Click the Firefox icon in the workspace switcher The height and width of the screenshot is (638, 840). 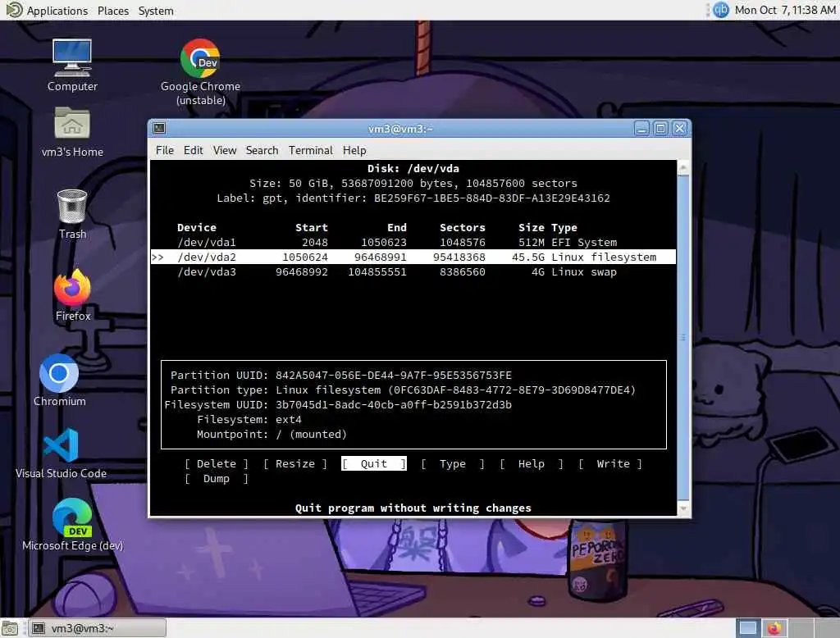pos(774,627)
